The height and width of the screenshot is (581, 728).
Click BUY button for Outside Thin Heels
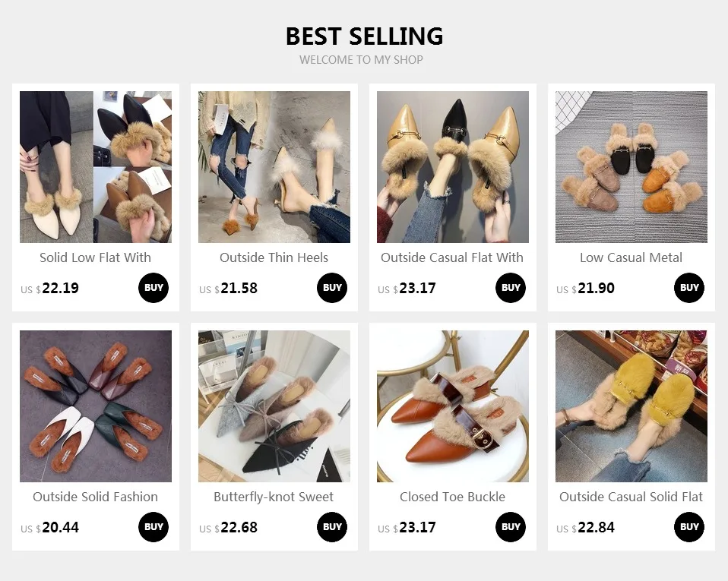(332, 288)
